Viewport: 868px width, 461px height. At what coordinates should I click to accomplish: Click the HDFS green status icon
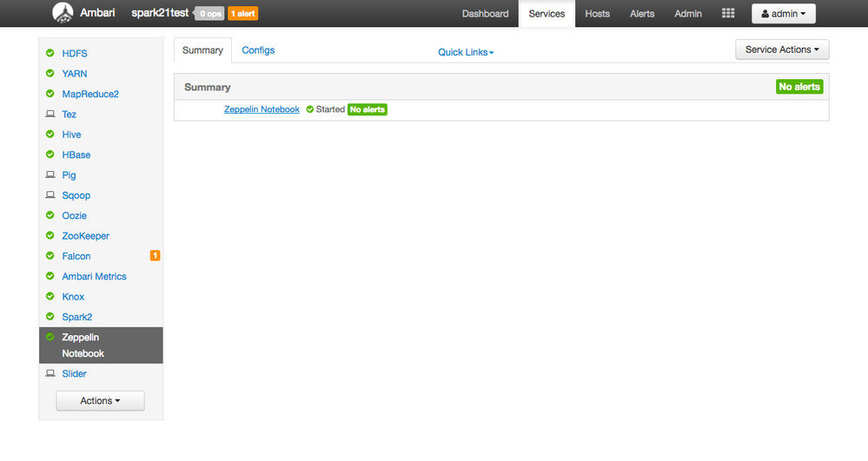tap(50, 53)
